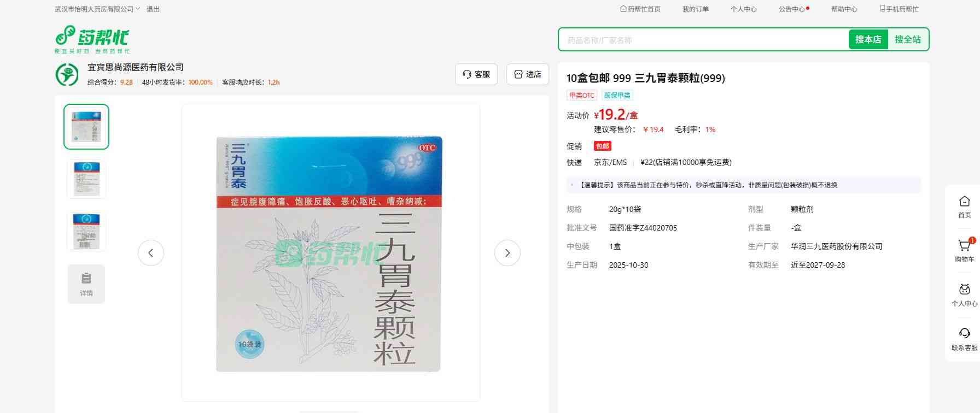
Task: Click the 客服 button
Action: [x=476, y=74]
